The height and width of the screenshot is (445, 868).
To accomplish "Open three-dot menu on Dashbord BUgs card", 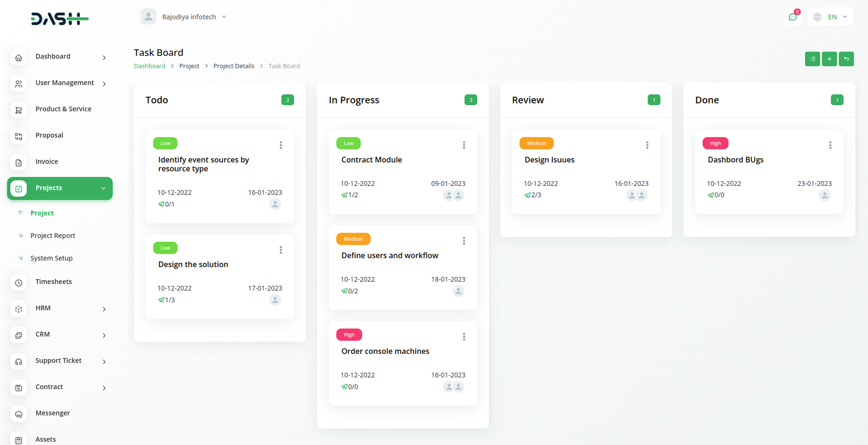I will (x=830, y=145).
